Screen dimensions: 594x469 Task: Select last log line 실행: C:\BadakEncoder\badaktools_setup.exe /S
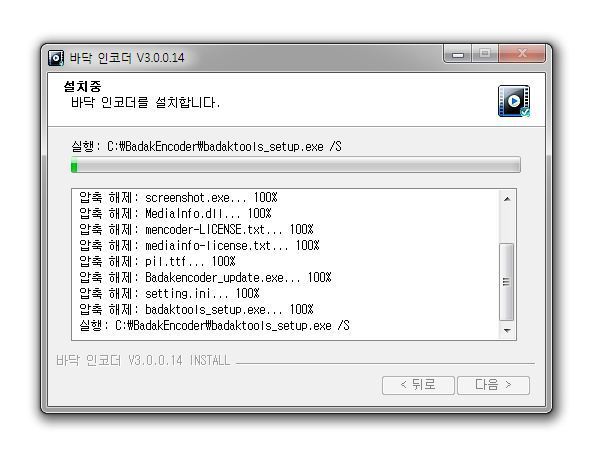[x=214, y=326]
